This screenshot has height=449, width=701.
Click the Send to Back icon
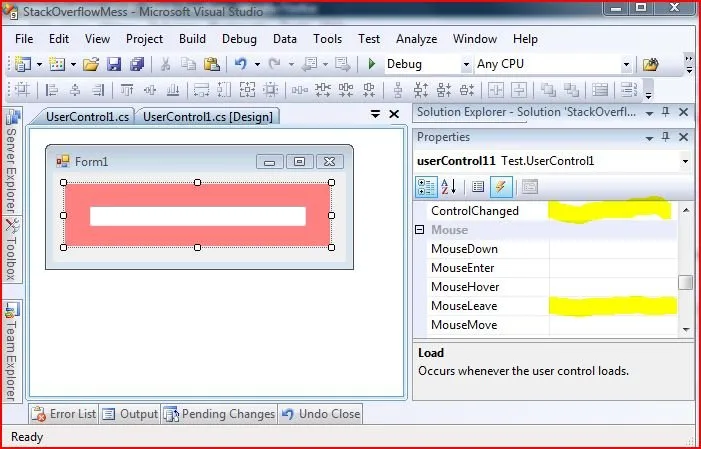click(x=571, y=90)
